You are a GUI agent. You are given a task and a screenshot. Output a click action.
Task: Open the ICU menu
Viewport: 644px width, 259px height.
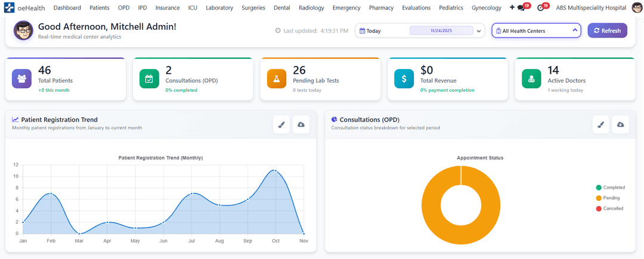tap(193, 8)
